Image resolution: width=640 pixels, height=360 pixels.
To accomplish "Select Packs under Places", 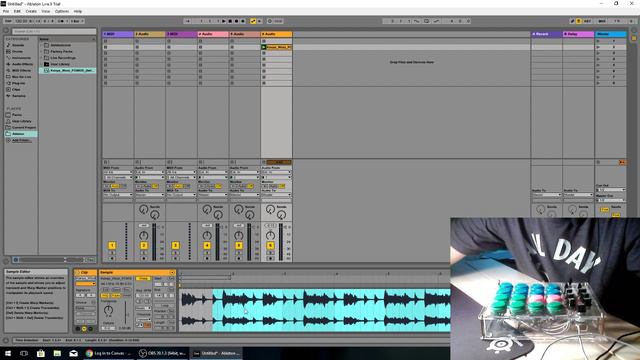I will point(16,115).
